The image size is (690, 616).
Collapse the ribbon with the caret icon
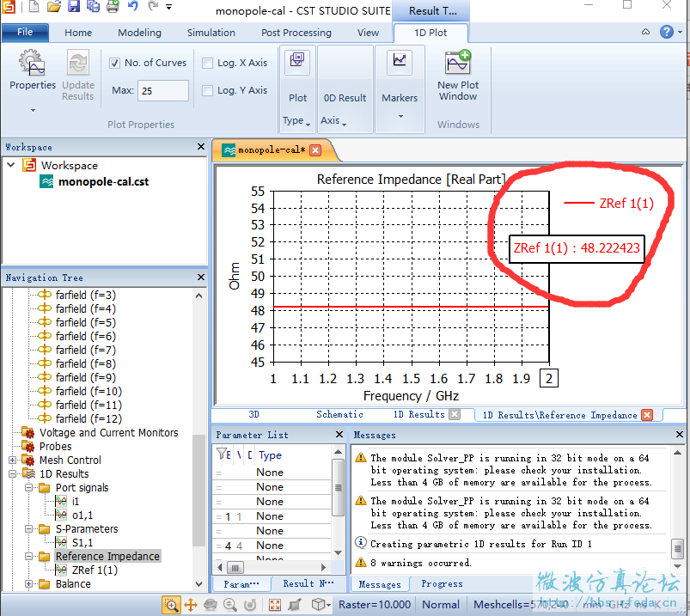click(x=645, y=32)
